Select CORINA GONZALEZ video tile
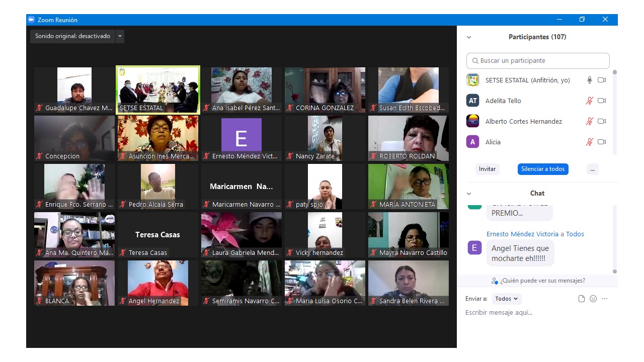 click(325, 90)
